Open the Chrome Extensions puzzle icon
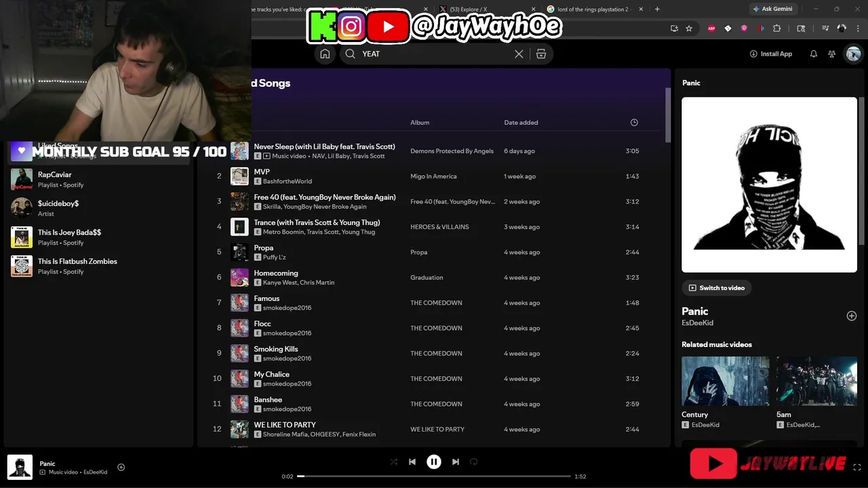This screenshot has height=488, width=868. (x=777, y=28)
